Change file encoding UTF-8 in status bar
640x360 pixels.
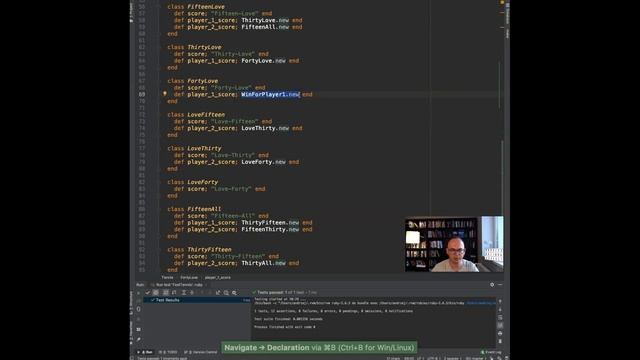point(432,358)
